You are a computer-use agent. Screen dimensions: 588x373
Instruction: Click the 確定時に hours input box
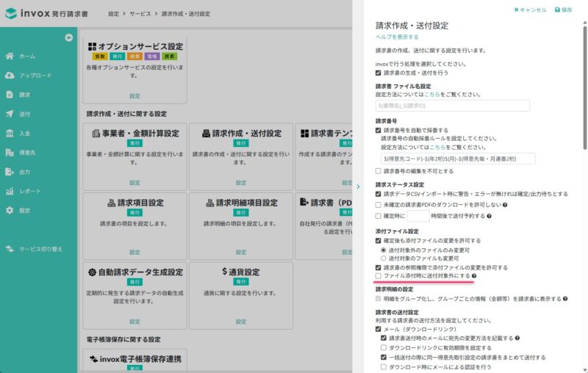(418, 216)
